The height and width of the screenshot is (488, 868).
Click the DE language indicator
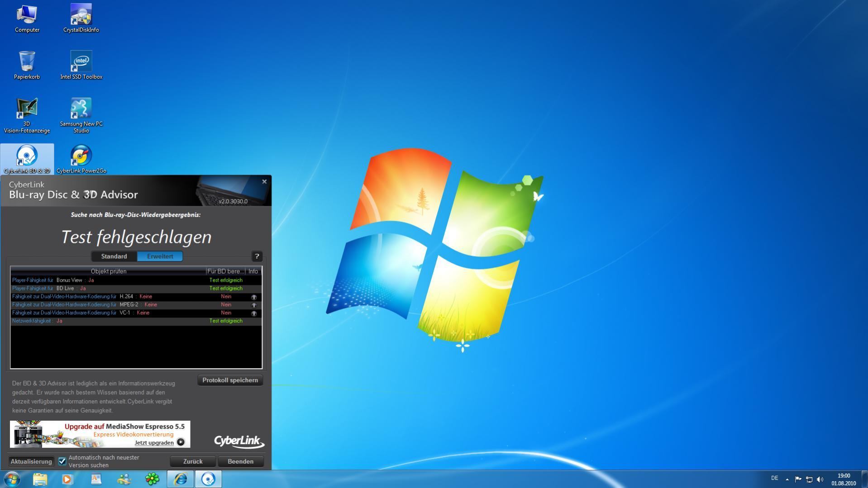774,479
